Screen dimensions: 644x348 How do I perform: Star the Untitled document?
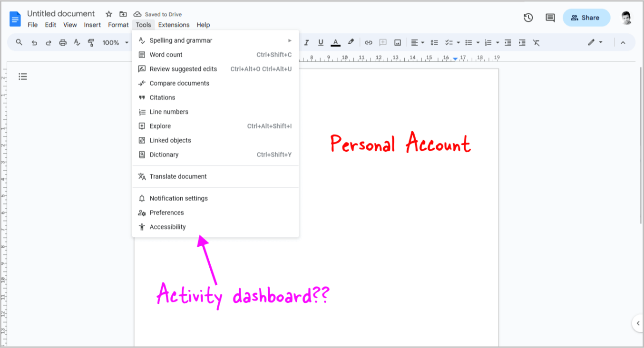coord(109,14)
